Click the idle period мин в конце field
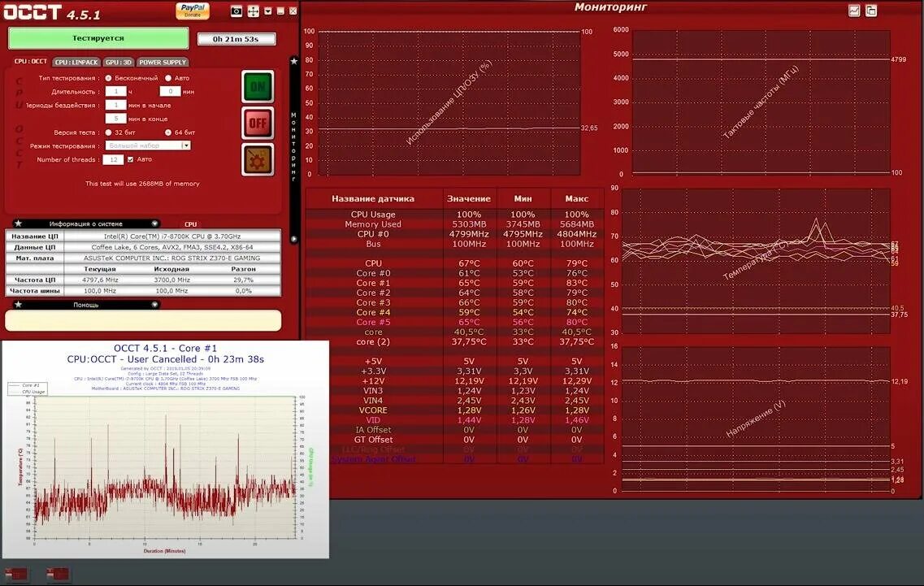 click(115, 119)
